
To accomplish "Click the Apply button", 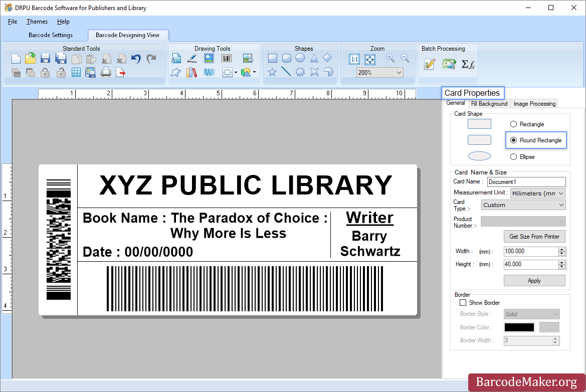I will pos(534,281).
